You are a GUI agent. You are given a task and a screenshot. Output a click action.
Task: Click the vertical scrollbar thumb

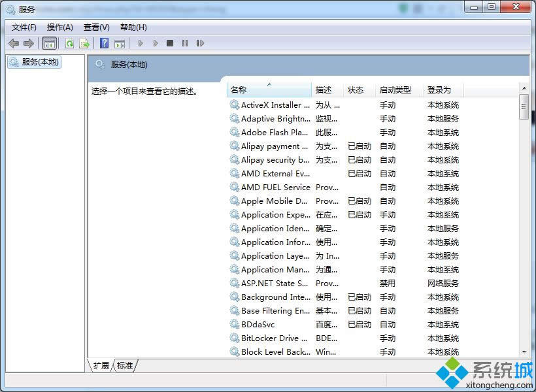(x=524, y=106)
